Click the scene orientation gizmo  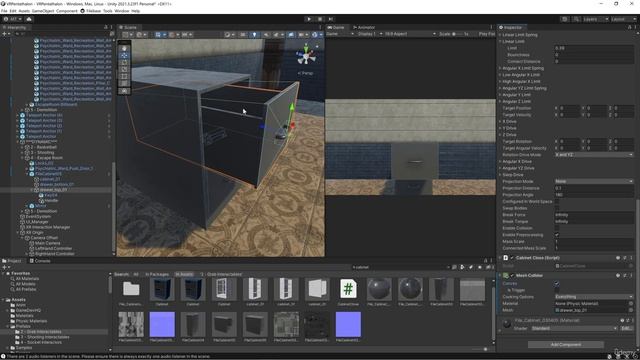click(306, 55)
